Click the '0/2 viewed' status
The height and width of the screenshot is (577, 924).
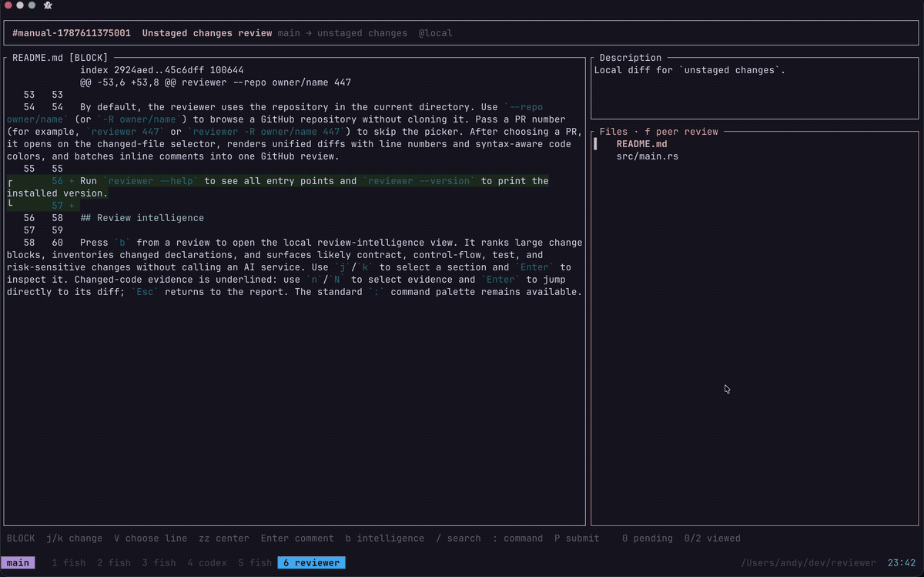[x=712, y=538]
